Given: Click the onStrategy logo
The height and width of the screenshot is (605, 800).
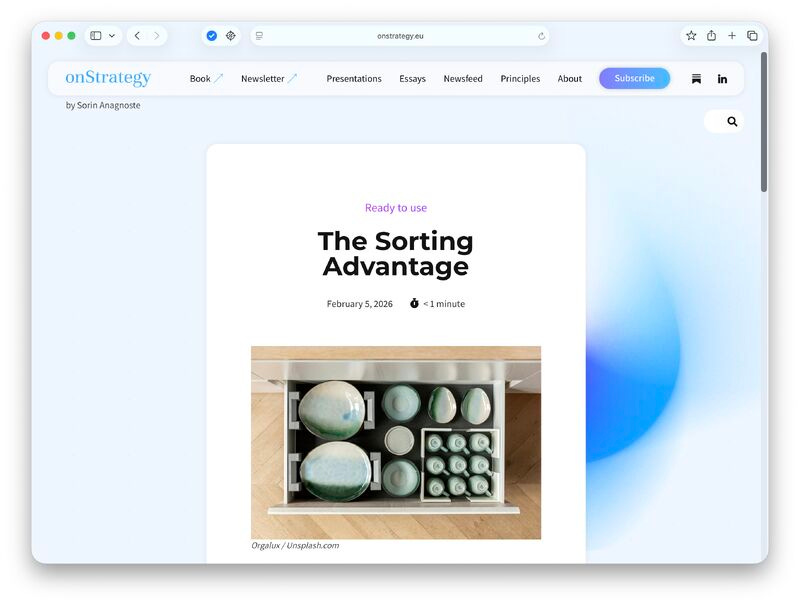Looking at the screenshot, I should [108, 78].
